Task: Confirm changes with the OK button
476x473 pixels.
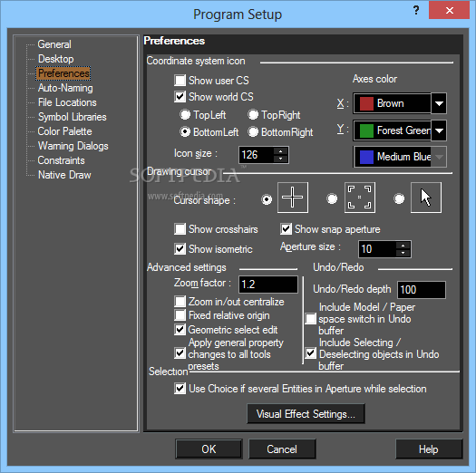Action: (x=209, y=449)
